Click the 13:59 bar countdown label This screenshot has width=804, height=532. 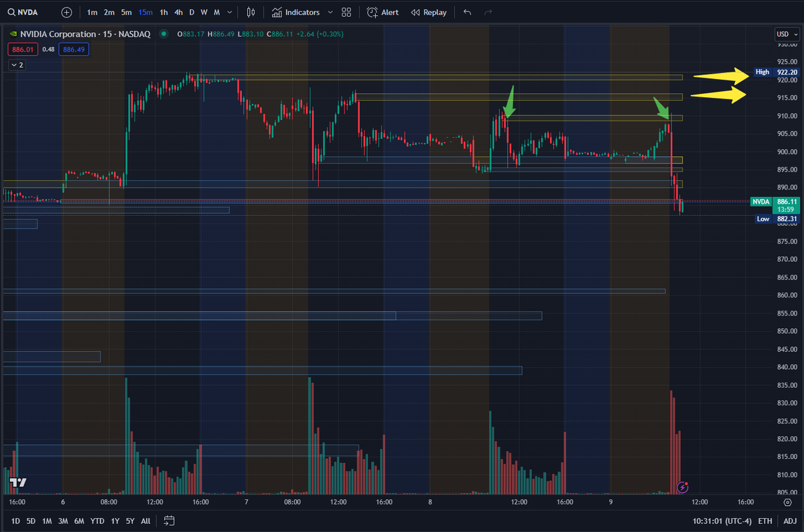coord(786,210)
